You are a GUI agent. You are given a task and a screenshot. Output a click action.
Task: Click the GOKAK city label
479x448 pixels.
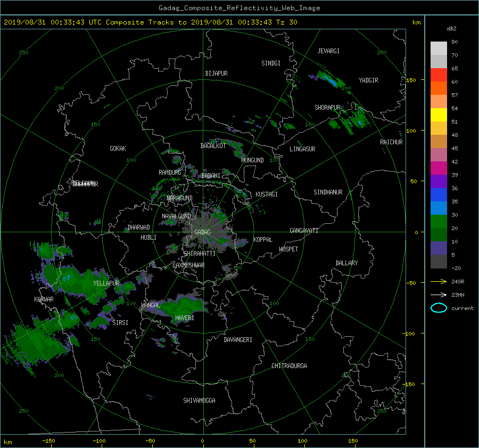[x=118, y=149]
